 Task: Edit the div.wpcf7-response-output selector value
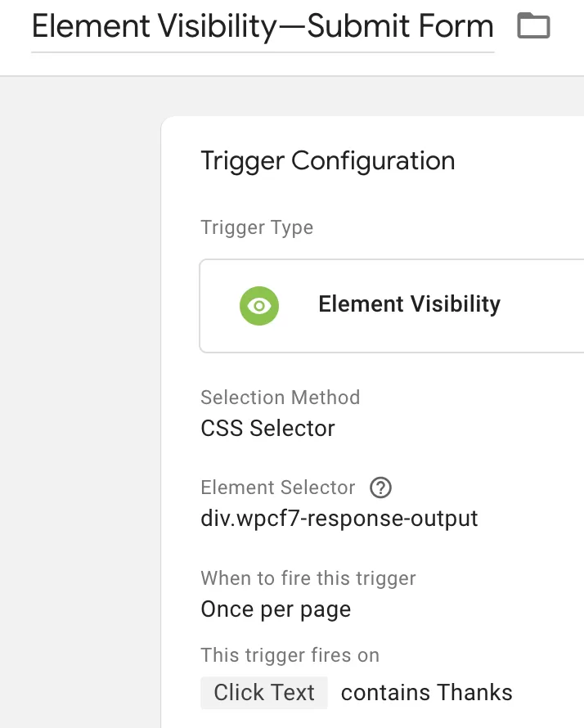339,518
